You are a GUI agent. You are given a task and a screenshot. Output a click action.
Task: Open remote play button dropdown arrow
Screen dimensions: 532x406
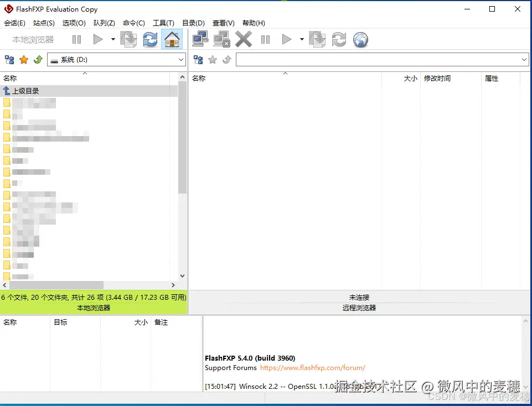[x=302, y=39]
